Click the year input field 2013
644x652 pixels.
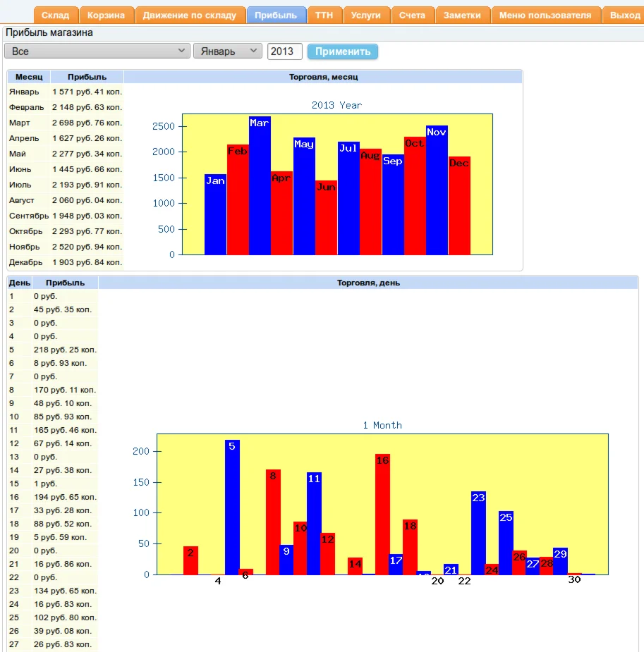pos(285,51)
